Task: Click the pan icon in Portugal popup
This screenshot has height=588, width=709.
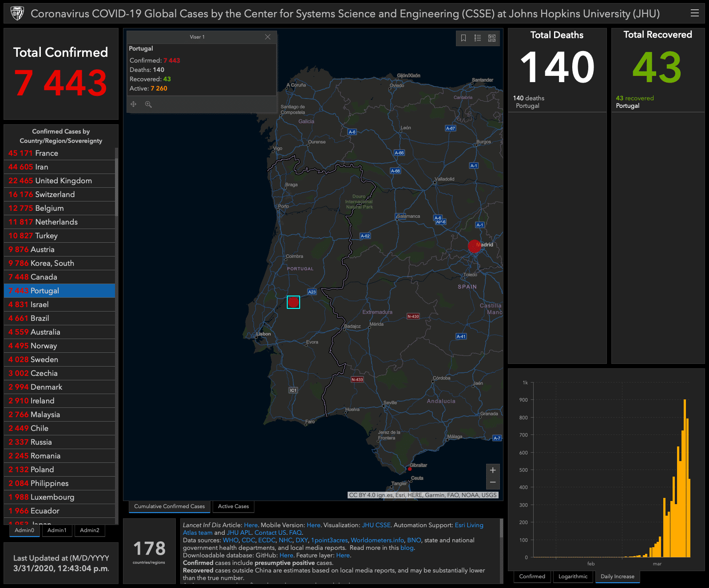Action: (133, 104)
